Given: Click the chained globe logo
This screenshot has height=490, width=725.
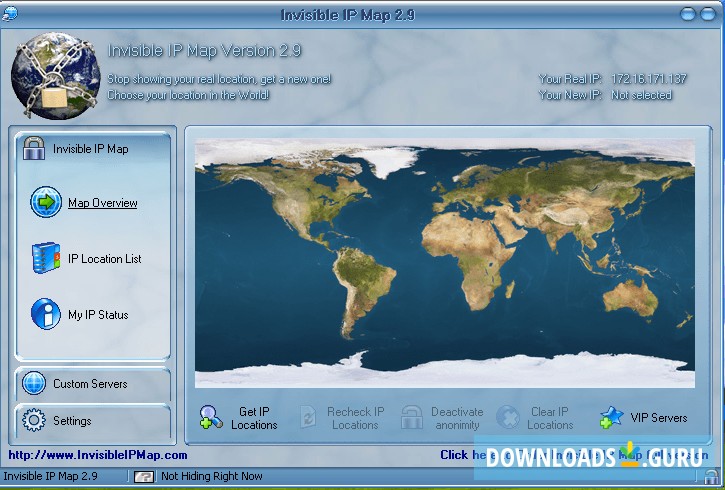Looking at the screenshot, I should 55,75.
